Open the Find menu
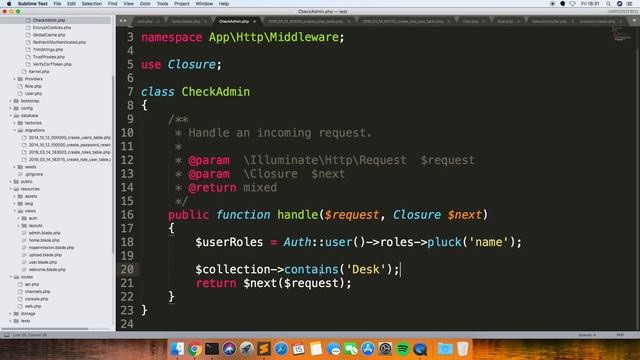Viewport: 640px width, 360px height. [112, 4]
